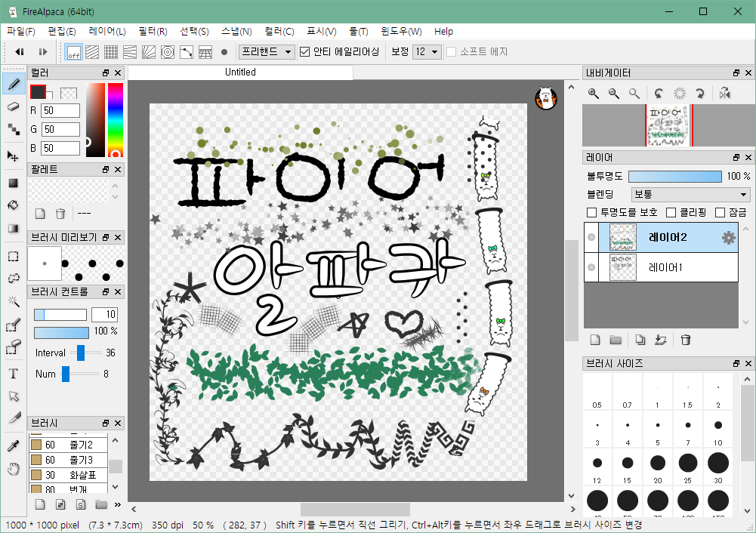
Task: Duplicate the current layer
Action: click(640, 340)
